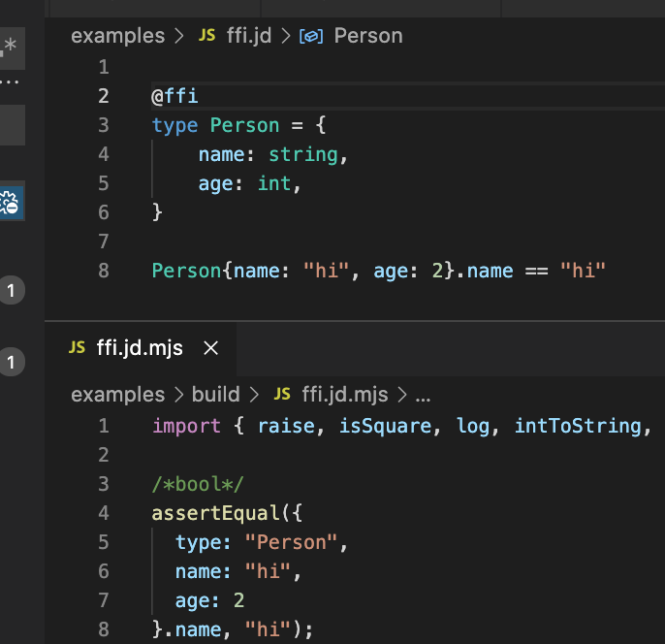Click the /*bool*/ comment

(x=198, y=484)
